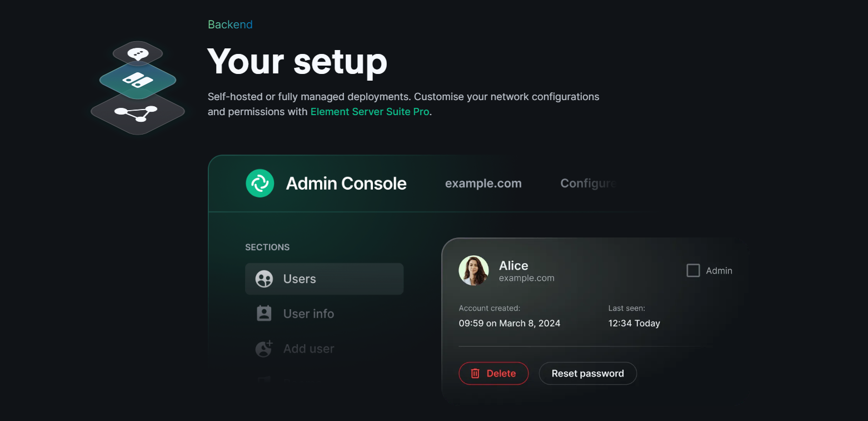Select the network nodes layer icon
Image resolution: width=868 pixels, height=421 pixels.
click(x=137, y=113)
